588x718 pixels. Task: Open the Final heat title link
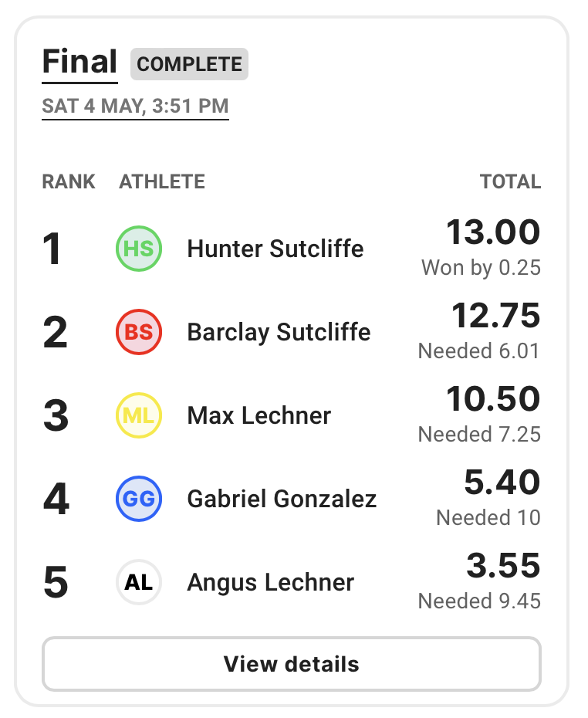pyautogui.click(x=79, y=62)
